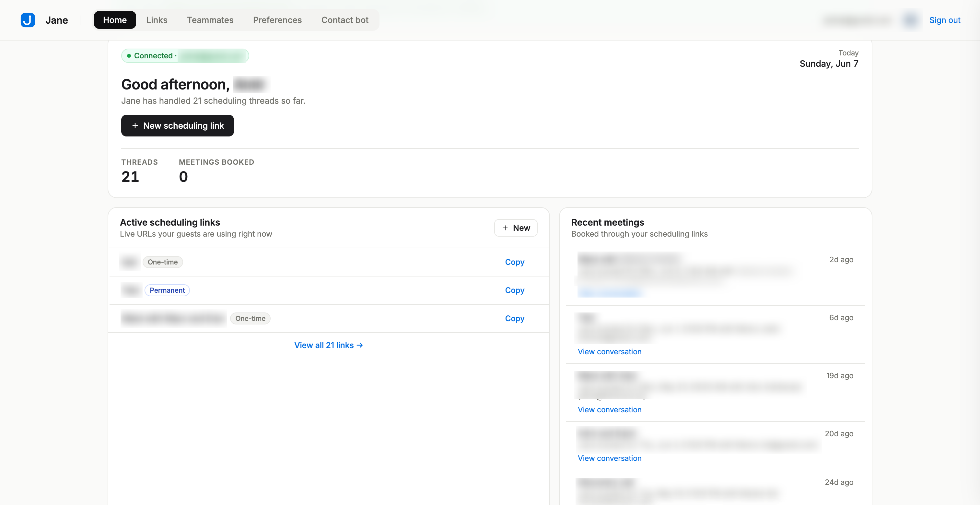
Task: Click the 2d ago timestamp
Action: [841, 260]
